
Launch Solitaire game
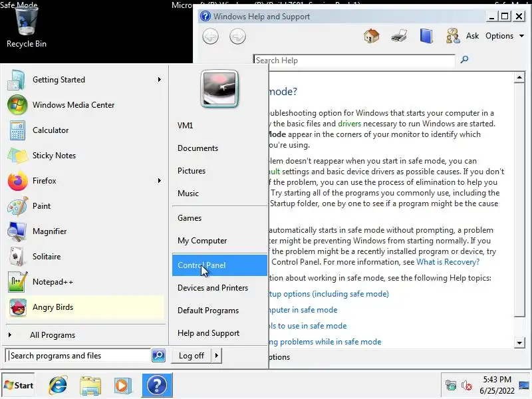pos(85,257)
